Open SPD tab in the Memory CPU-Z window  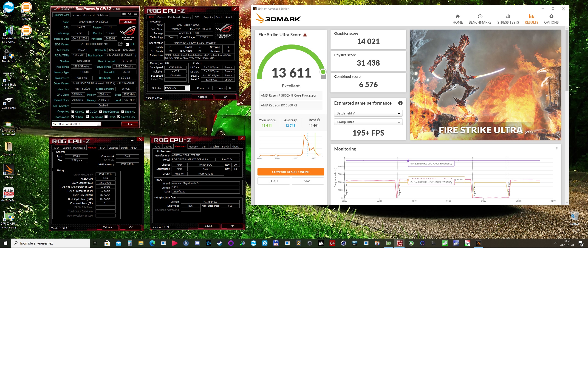pos(102,148)
